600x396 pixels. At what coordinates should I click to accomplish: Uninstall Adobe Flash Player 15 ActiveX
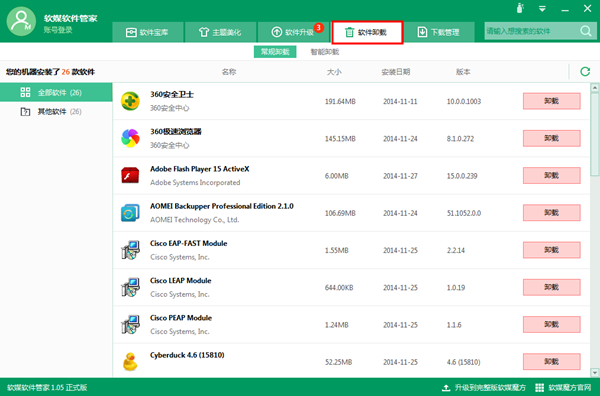pos(551,175)
